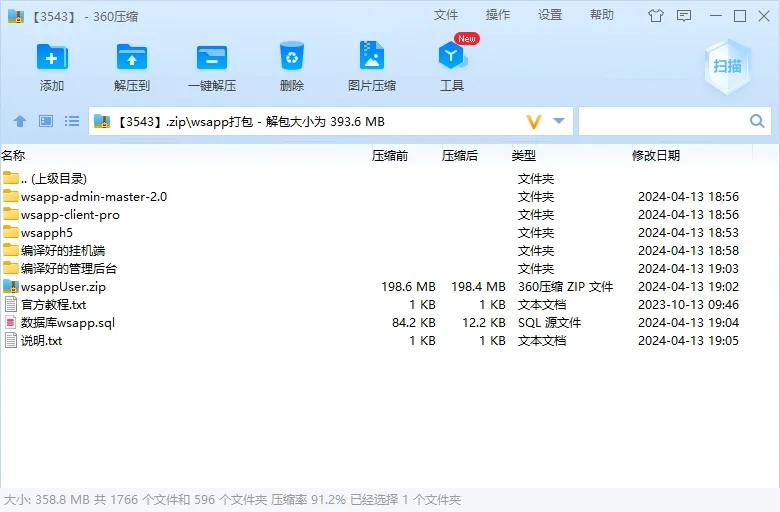Image resolution: width=780 pixels, height=512 pixels.
Task: Click the 360压缩 app icon in title bar
Action: coord(16,16)
